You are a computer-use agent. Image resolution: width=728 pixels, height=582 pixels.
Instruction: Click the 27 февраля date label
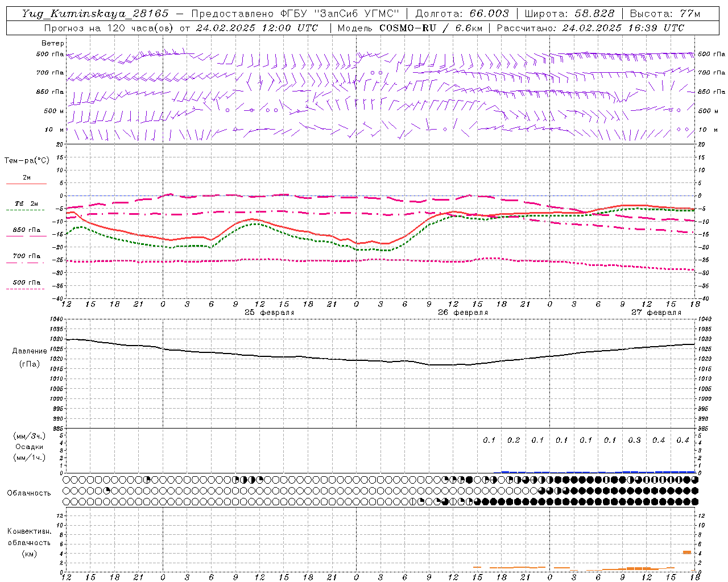click(x=656, y=313)
